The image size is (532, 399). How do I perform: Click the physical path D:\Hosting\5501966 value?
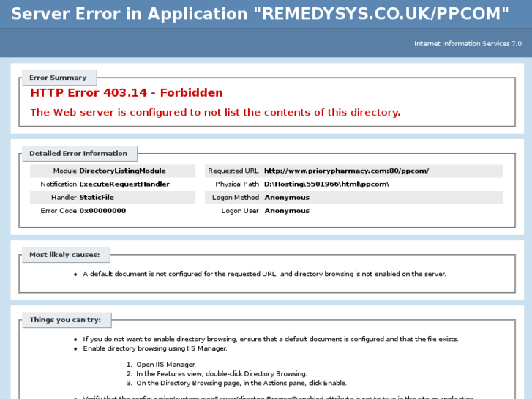[326, 184]
